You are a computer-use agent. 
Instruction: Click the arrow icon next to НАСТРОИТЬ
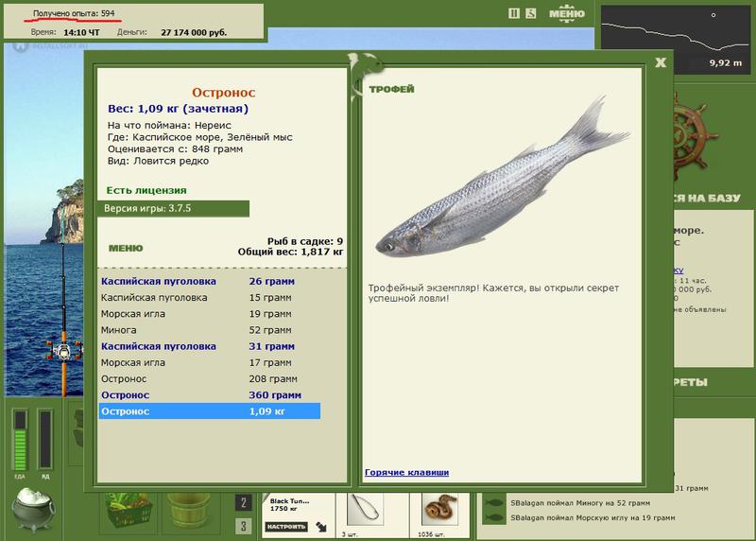[321, 527]
